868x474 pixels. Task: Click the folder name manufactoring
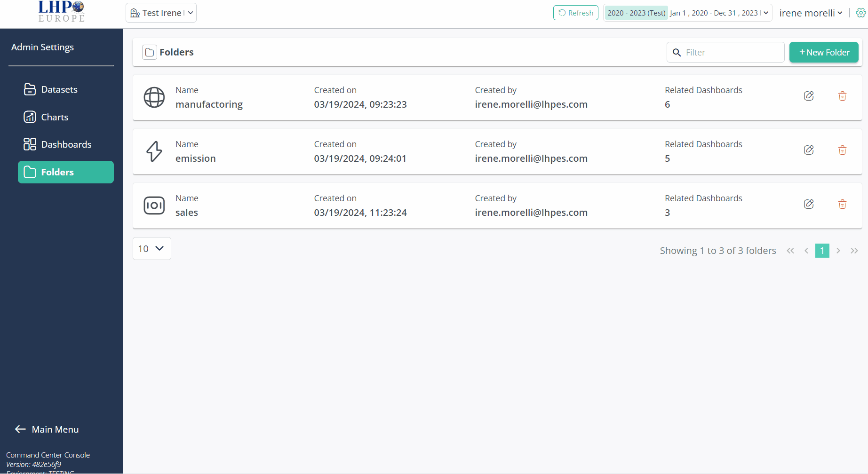point(209,104)
